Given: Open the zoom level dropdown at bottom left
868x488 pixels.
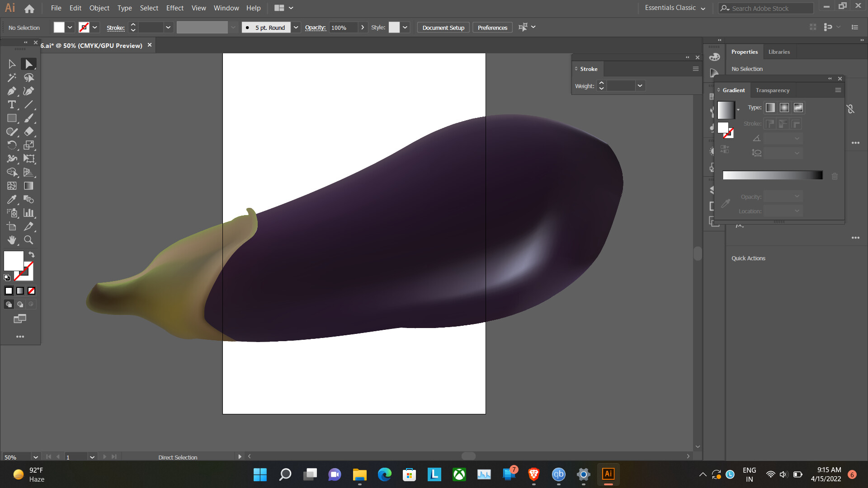Looking at the screenshot, I should [x=35, y=457].
